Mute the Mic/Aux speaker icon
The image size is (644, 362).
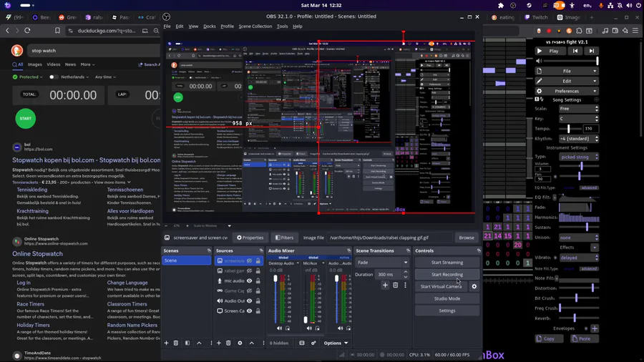point(309,328)
